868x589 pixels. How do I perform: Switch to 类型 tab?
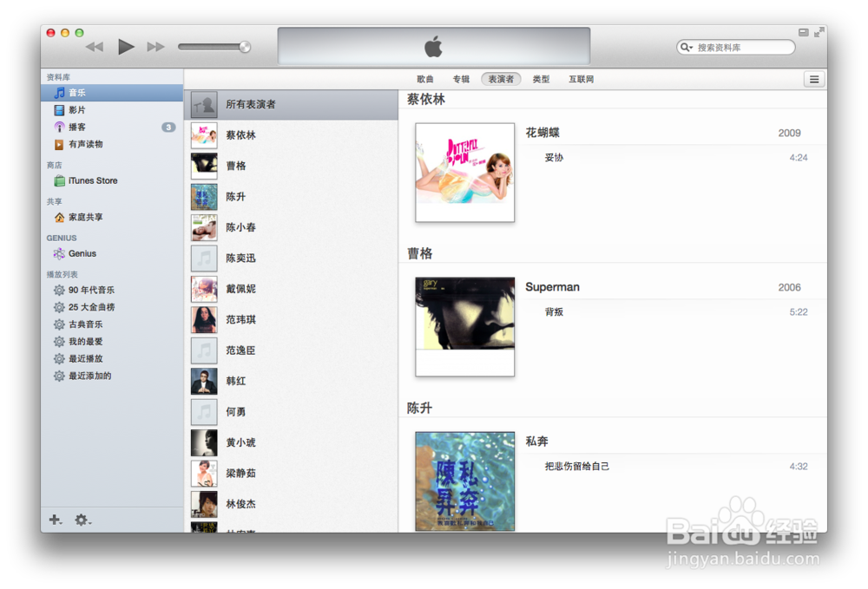click(541, 79)
